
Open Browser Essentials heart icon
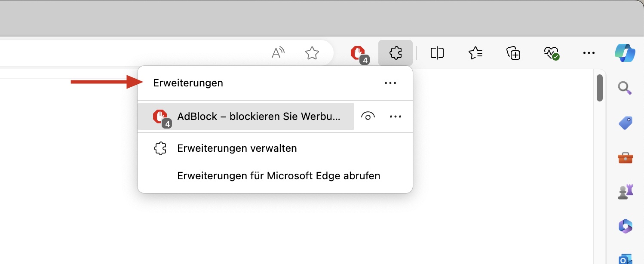coord(551,53)
